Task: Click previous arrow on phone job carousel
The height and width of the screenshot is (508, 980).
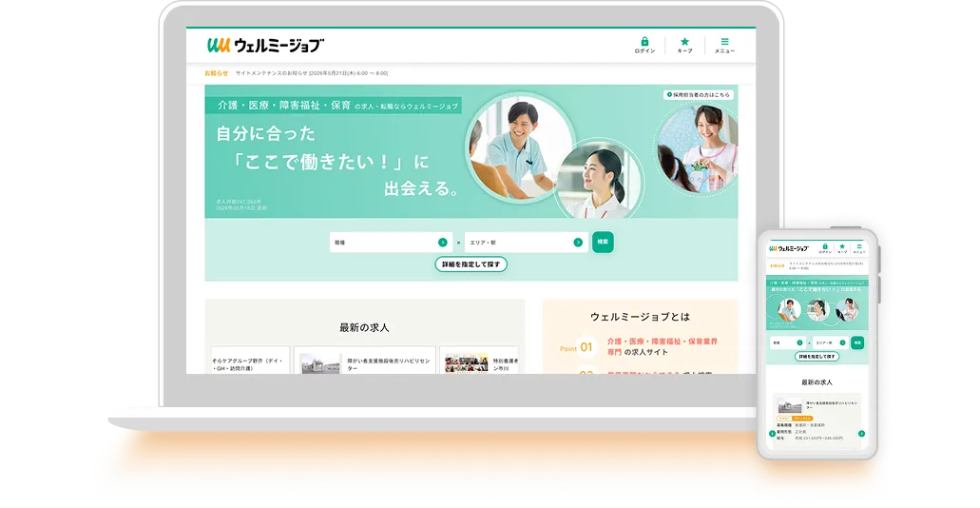Action: (x=773, y=434)
